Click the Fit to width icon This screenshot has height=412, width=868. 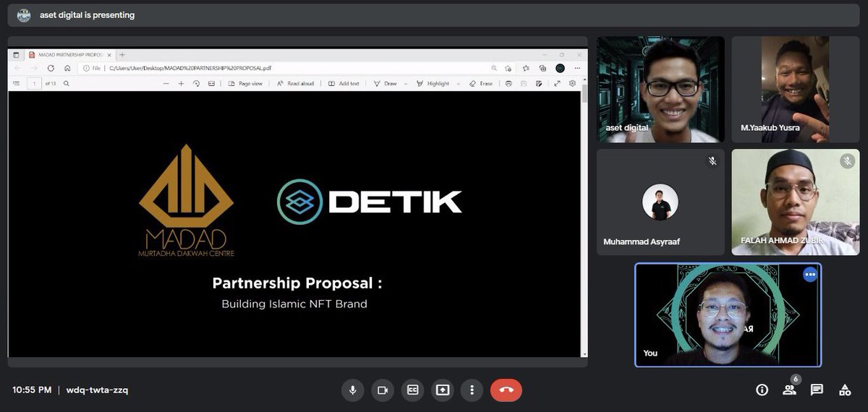211,84
